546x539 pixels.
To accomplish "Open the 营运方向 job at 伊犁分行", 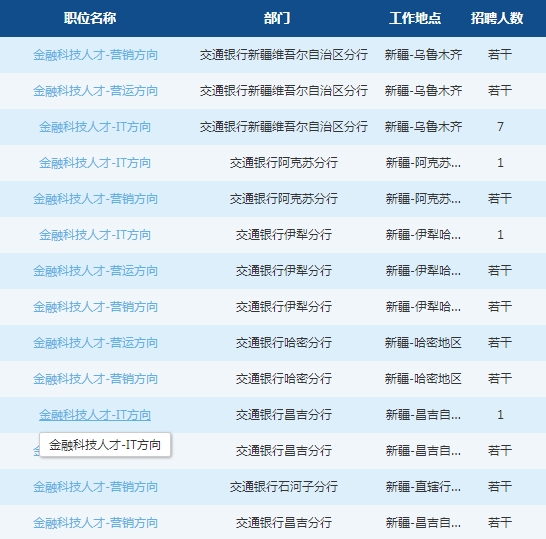I will click(x=95, y=271).
